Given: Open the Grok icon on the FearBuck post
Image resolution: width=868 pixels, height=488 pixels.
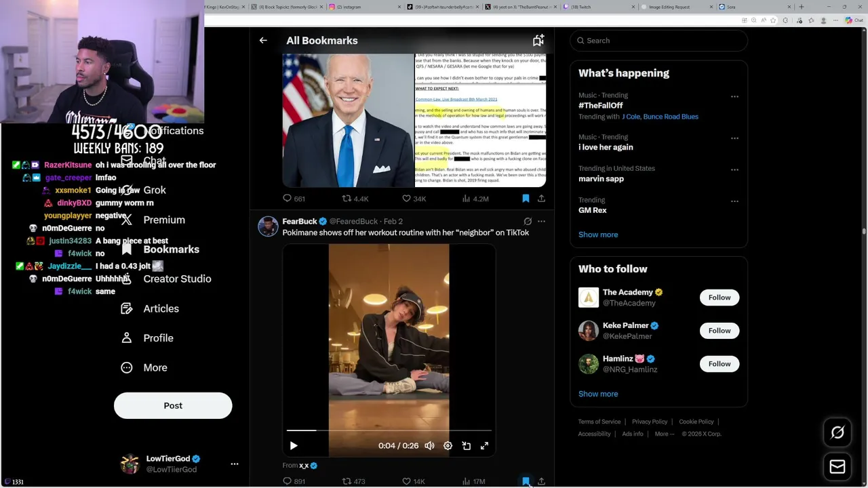Looking at the screenshot, I should pyautogui.click(x=528, y=221).
